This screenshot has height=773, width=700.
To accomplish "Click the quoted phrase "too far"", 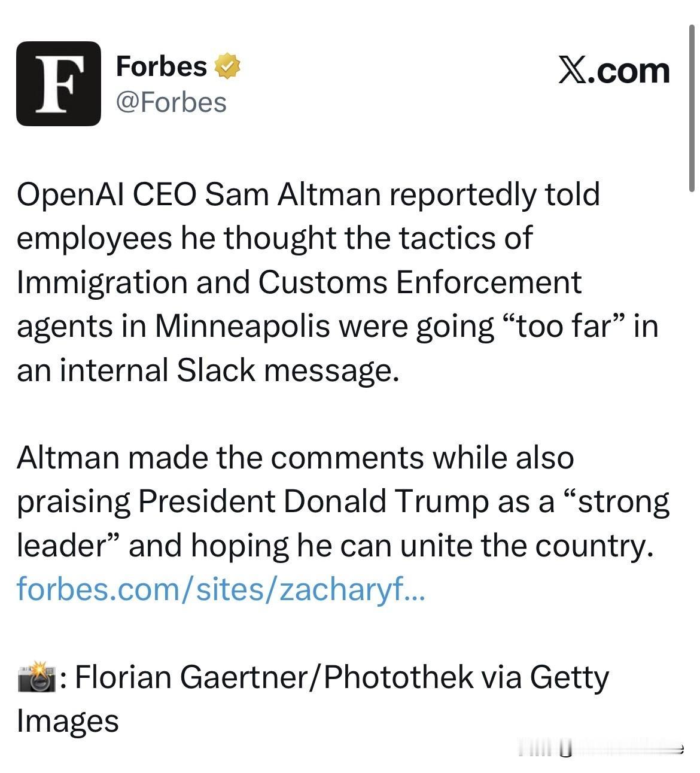I will pos(561,327).
